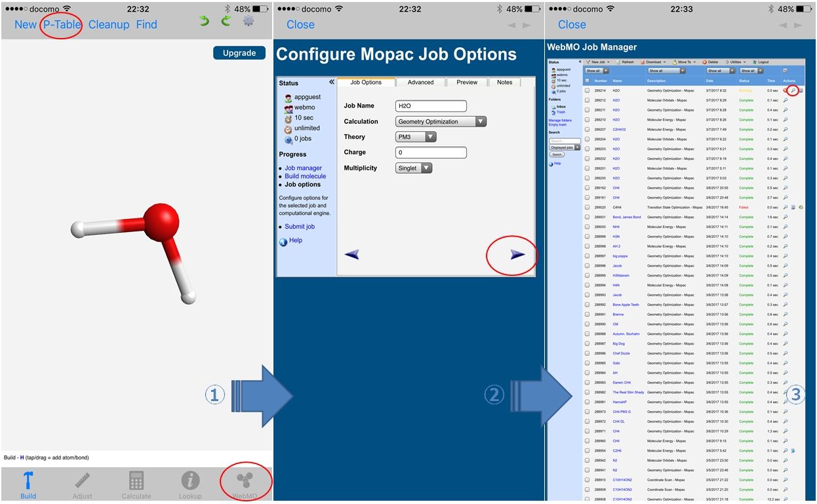Check the box for job 289214
This screenshot has width=817, height=504.
coord(587,90)
